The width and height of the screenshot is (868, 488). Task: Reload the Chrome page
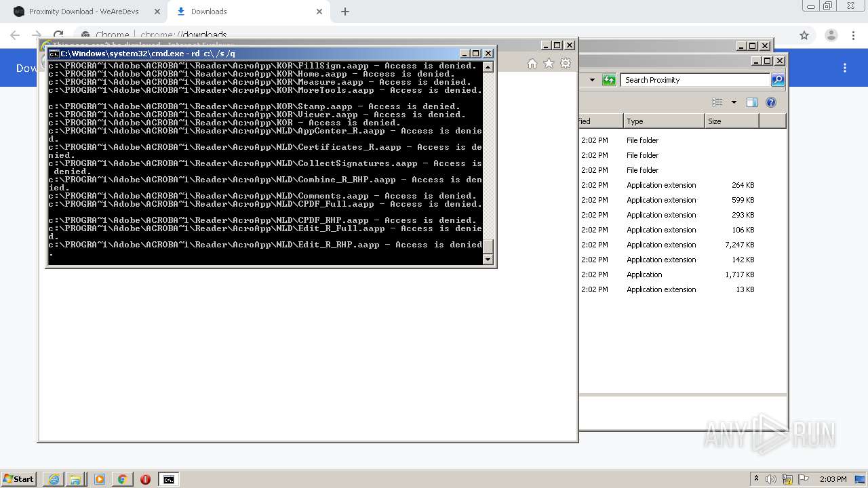pyautogui.click(x=58, y=35)
